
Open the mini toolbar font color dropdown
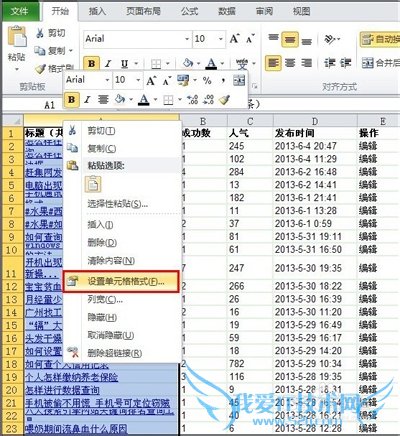[x=155, y=100]
